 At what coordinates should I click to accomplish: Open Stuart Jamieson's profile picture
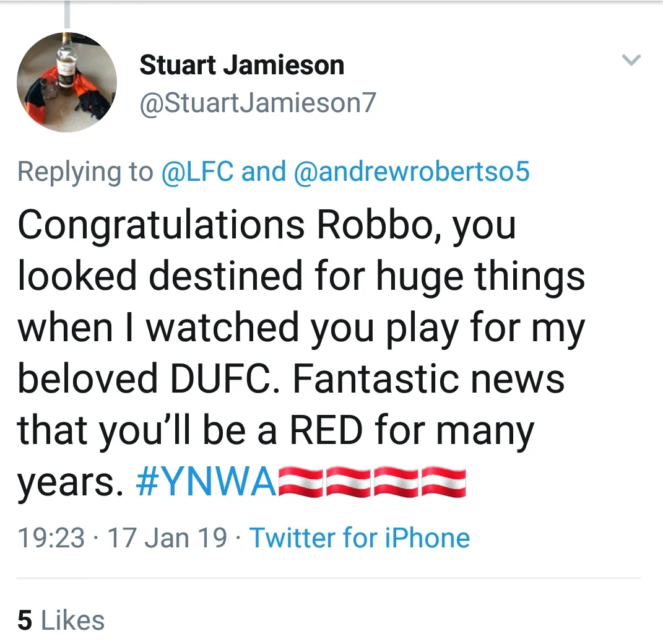tap(66, 82)
